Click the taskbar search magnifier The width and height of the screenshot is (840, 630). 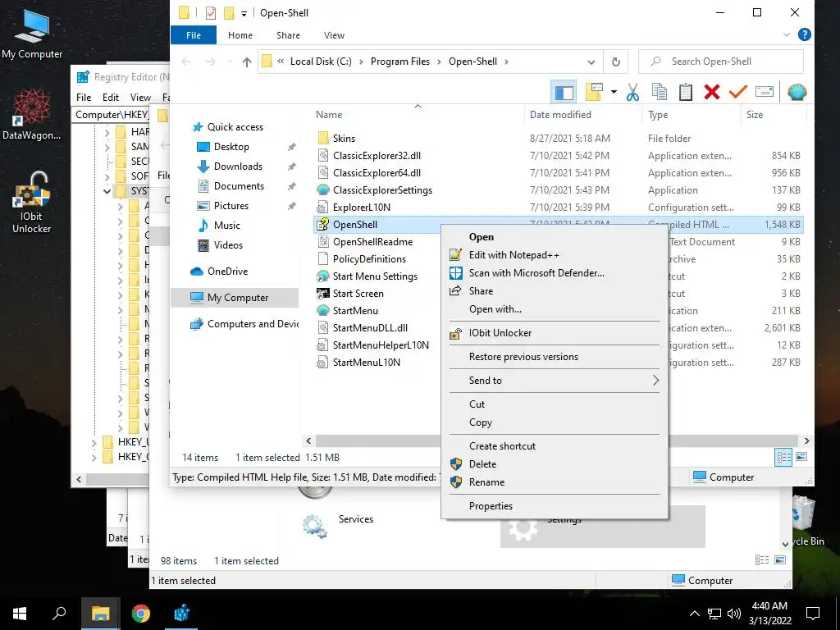click(59, 613)
